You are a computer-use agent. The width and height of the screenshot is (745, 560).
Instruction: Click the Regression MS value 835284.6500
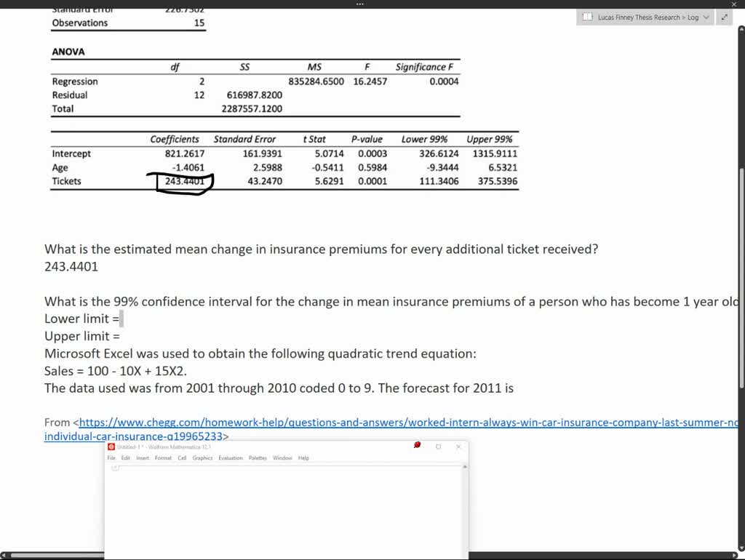point(316,81)
